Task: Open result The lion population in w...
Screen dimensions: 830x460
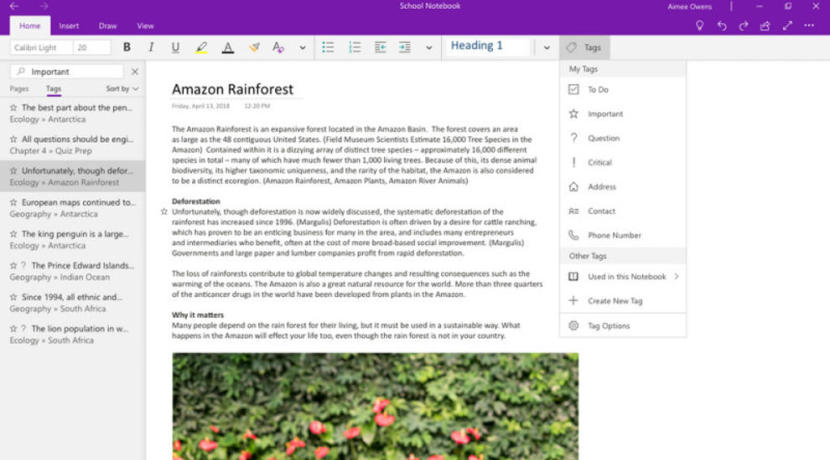Action: pos(73,334)
